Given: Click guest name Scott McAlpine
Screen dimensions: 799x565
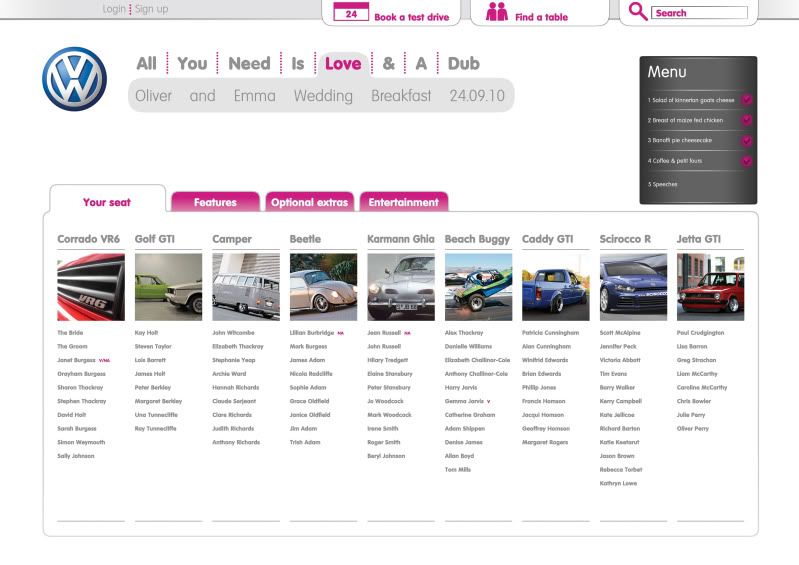Looking at the screenshot, I should point(620,333).
